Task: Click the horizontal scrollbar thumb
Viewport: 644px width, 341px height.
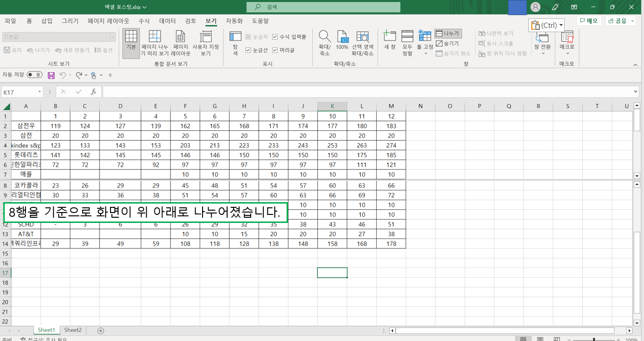Action: click(x=505, y=331)
